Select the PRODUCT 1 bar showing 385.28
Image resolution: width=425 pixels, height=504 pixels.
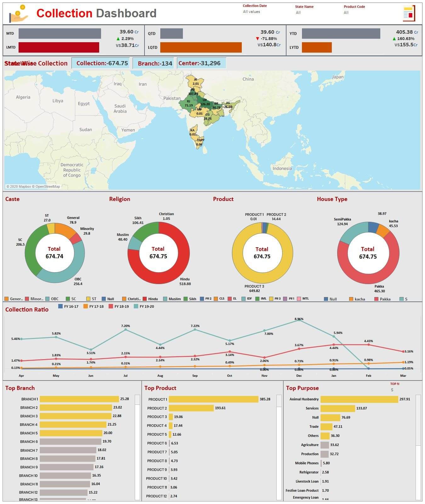213,399
